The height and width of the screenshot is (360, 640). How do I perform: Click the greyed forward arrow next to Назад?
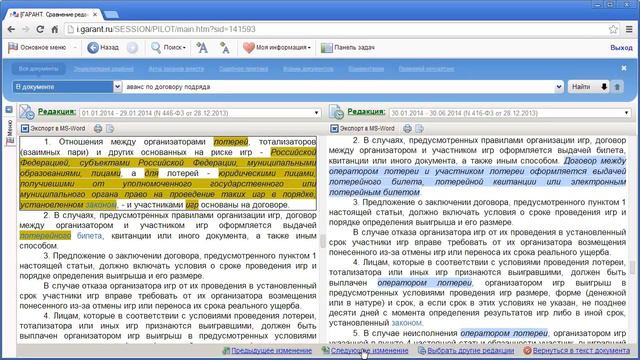[x=132, y=48]
